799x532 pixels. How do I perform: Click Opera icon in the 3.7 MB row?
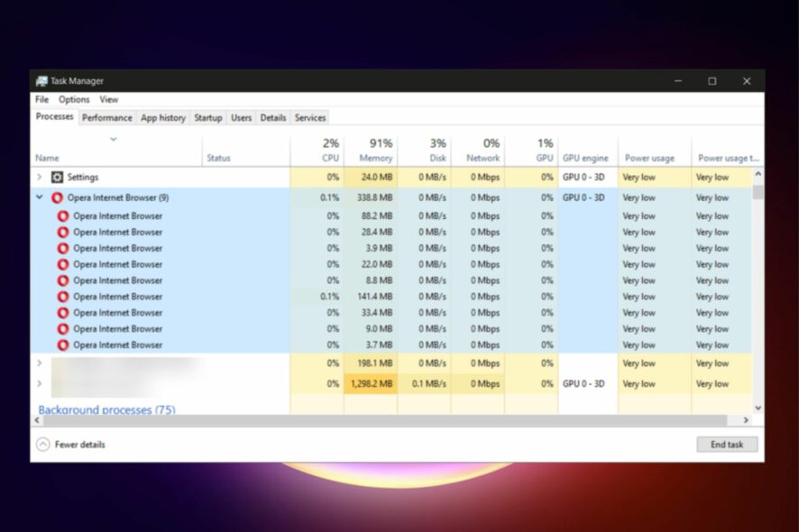tap(63, 345)
